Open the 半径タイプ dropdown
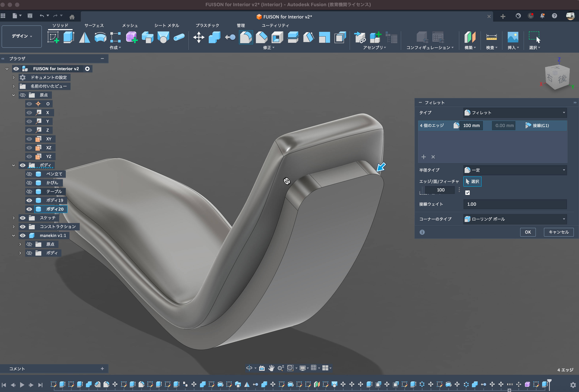 (515, 170)
